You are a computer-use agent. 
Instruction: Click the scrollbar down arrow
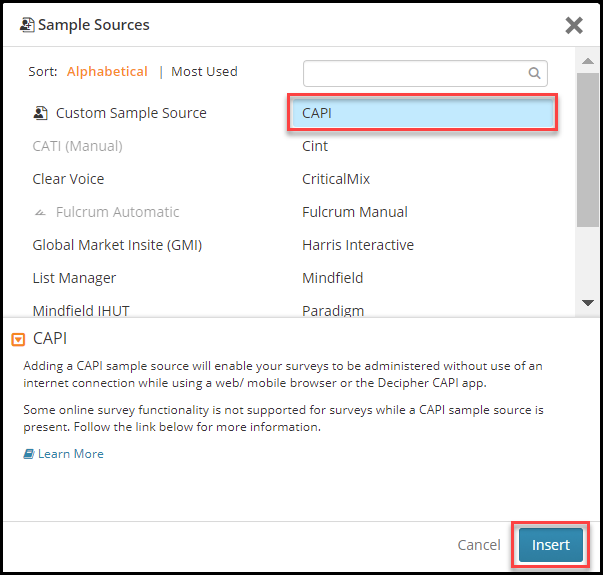[x=588, y=303]
